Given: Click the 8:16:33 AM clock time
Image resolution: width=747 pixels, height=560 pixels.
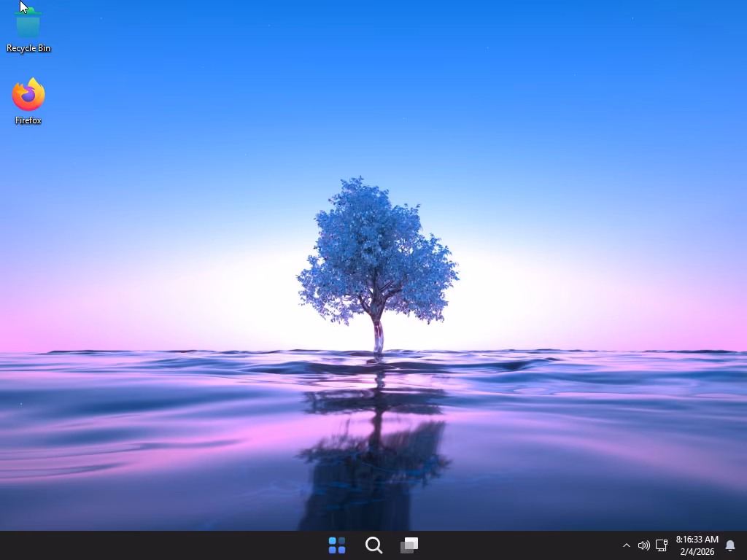Looking at the screenshot, I should pos(697,540).
